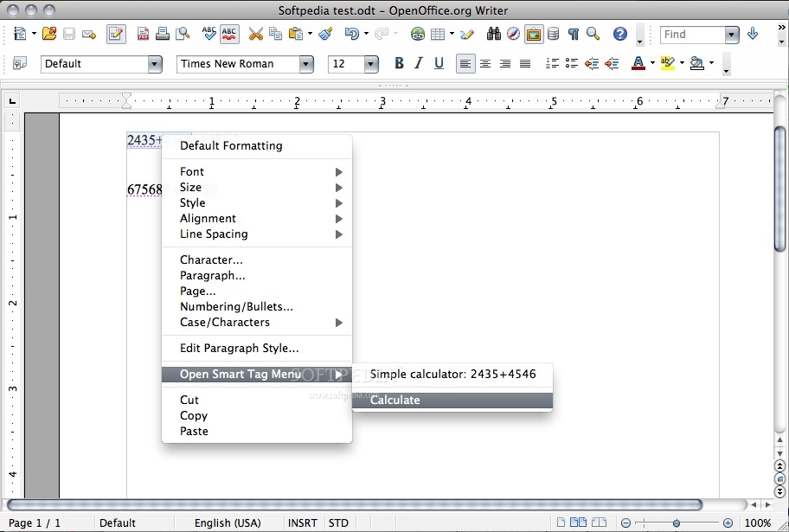The image size is (789, 532).
Task: Open Styles and Formatting window
Action: click(20, 63)
